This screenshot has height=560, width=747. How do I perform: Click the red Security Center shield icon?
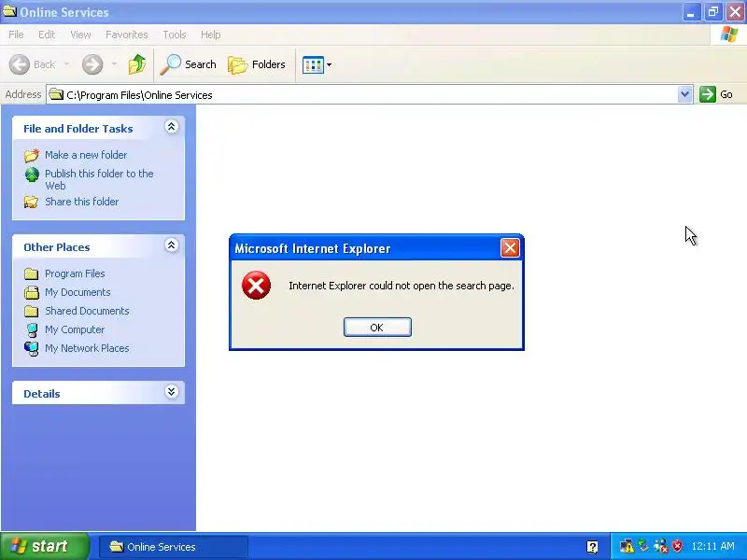(x=677, y=546)
